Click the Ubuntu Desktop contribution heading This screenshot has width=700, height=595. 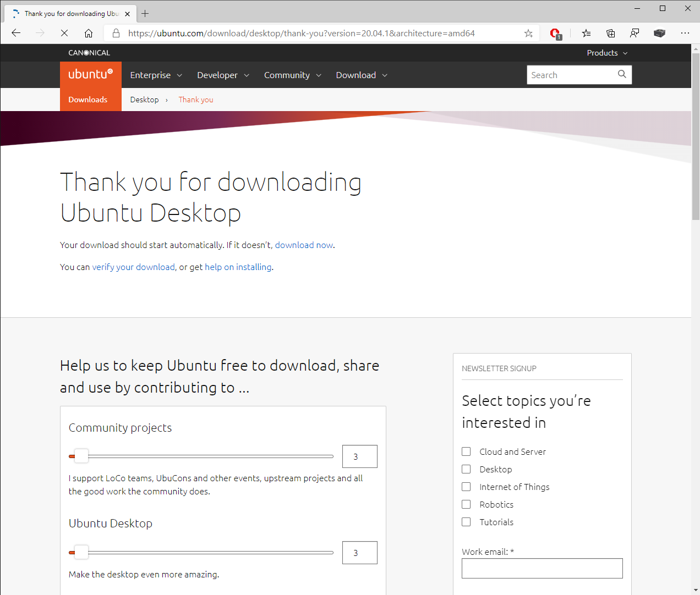pos(111,524)
